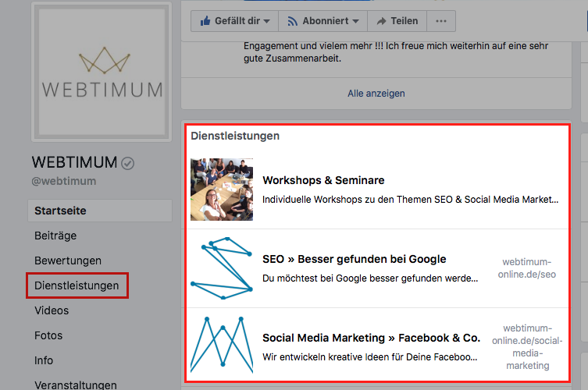Open the webtimum-online.de/seo link
This screenshot has height=390, width=588.
[527, 268]
